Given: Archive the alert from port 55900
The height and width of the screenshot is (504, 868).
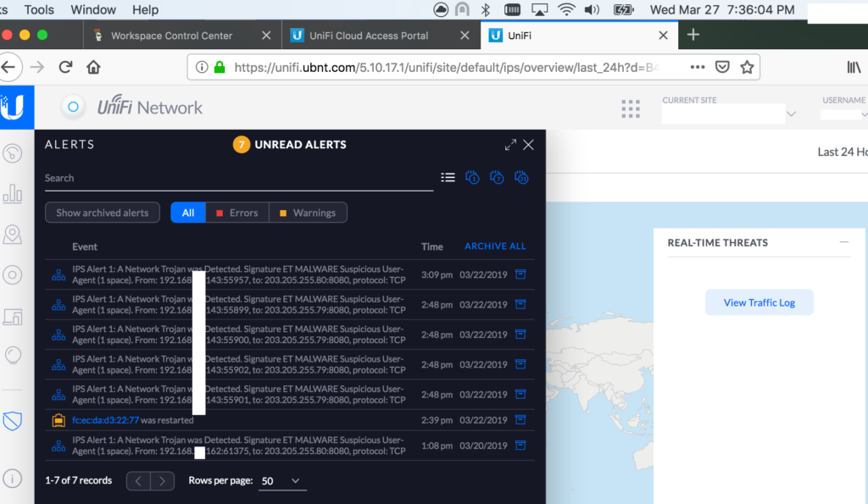Looking at the screenshot, I should 520,334.
